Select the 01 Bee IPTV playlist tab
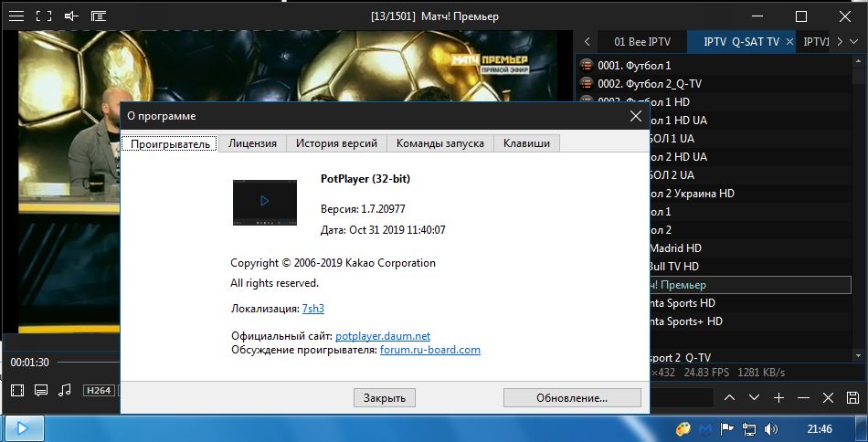 pos(642,42)
